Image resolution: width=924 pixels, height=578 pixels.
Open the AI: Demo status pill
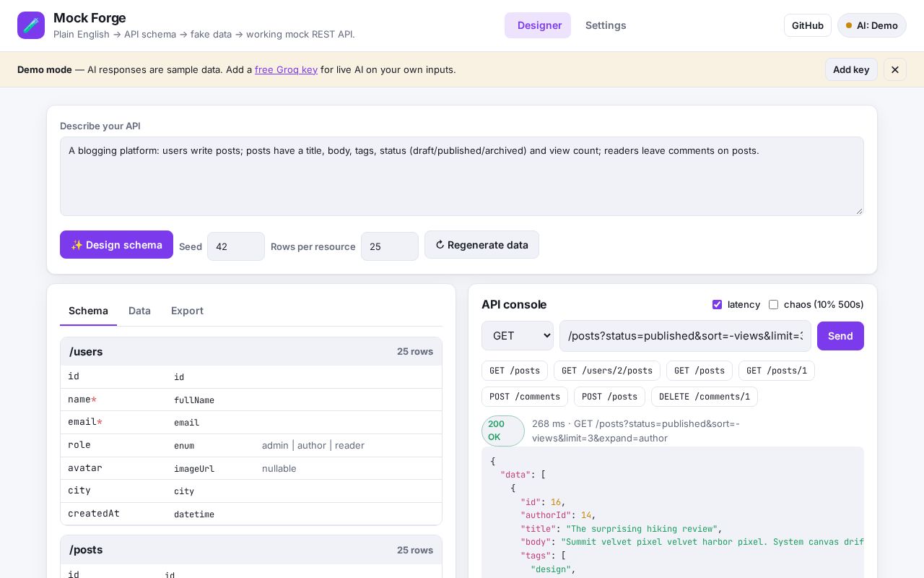click(872, 25)
